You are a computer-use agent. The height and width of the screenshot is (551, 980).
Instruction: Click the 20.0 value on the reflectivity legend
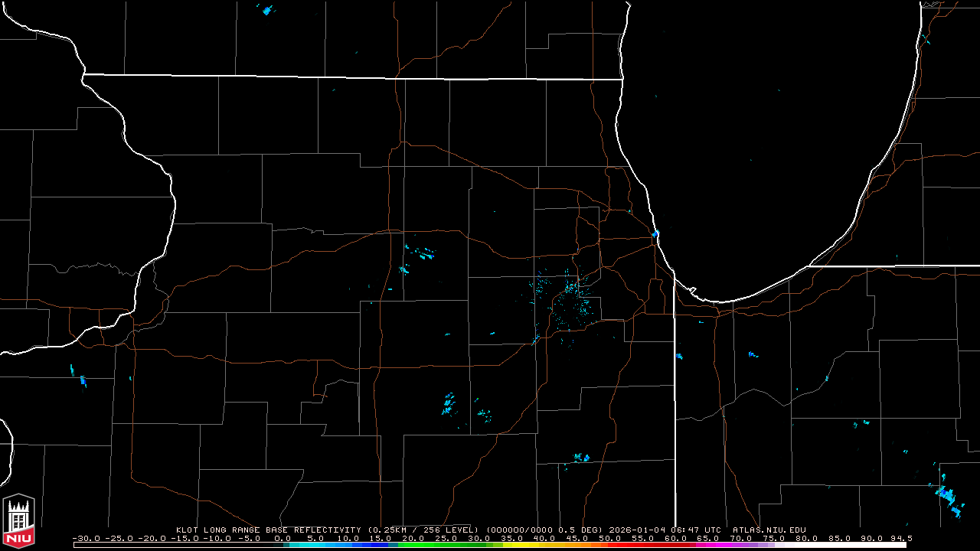413,538
